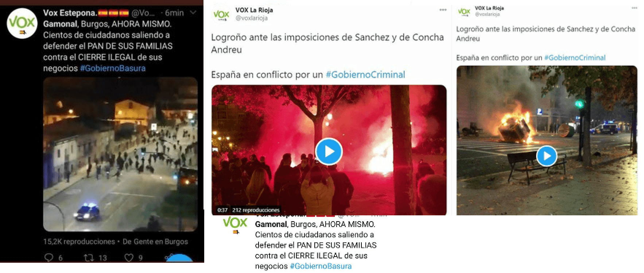Click the blue compose button at bottom of dark tweet
Viewport: 644px width, 273px height.
click(x=179, y=258)
